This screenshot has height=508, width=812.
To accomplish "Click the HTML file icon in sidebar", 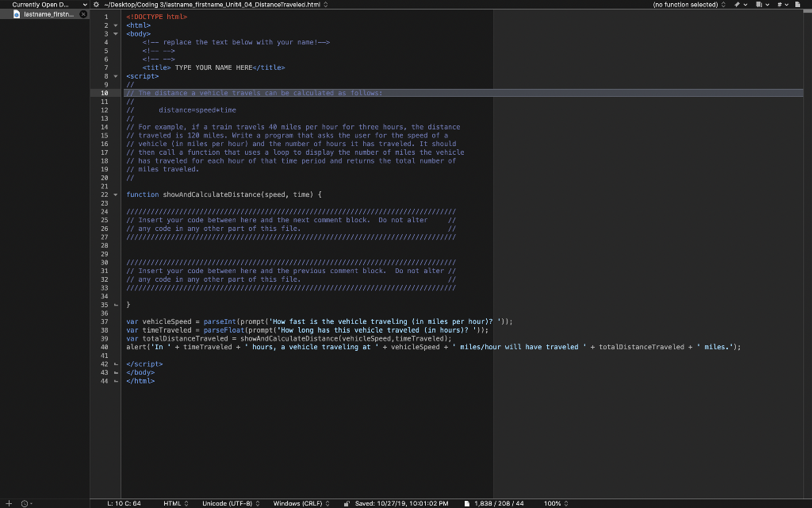I will (x=17, y=14).
